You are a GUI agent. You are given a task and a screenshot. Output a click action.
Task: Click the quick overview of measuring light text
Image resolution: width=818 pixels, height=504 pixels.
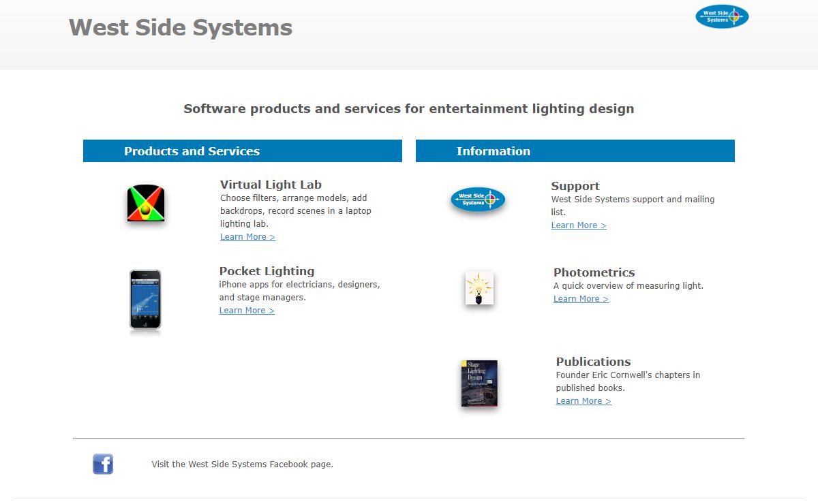pyautogui.click(x=628, y=286)
